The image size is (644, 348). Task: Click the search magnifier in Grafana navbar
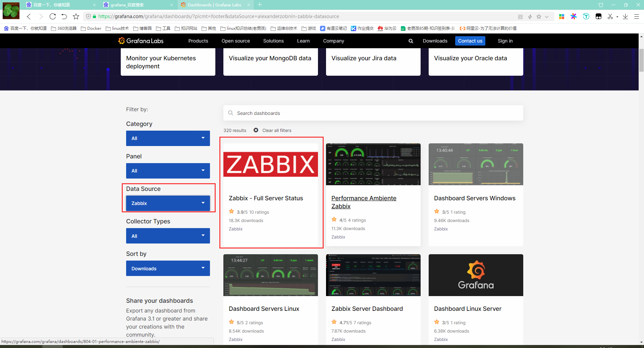point(411,41)
